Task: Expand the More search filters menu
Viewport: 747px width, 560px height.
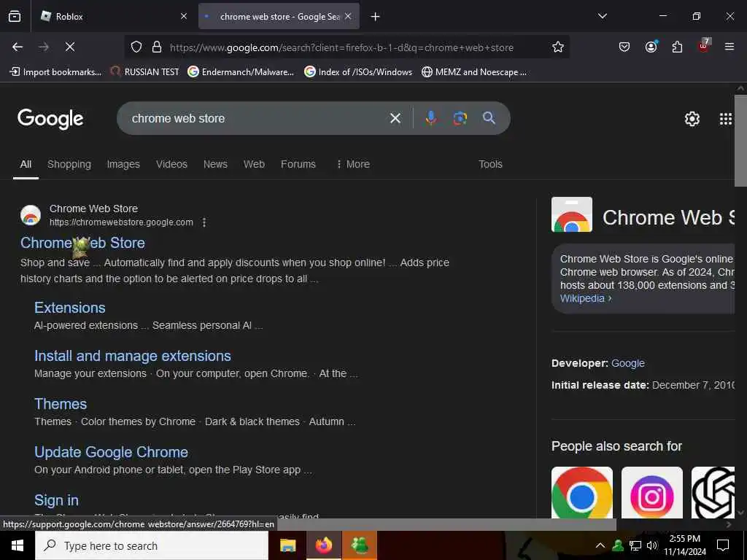Action: 353,164
